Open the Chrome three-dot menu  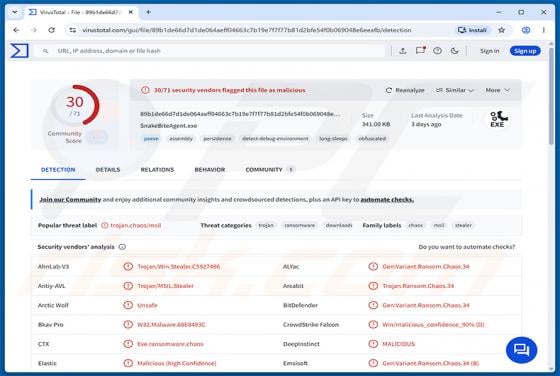click(x=544, y=30)
